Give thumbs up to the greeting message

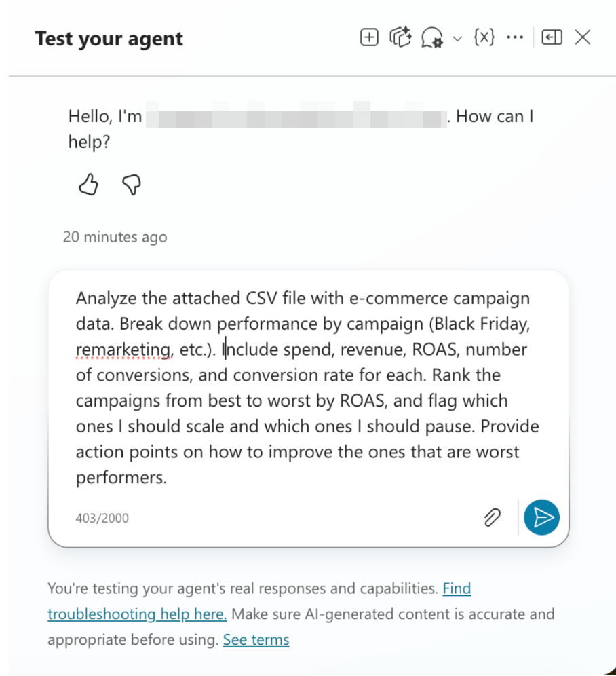(88, 185)
